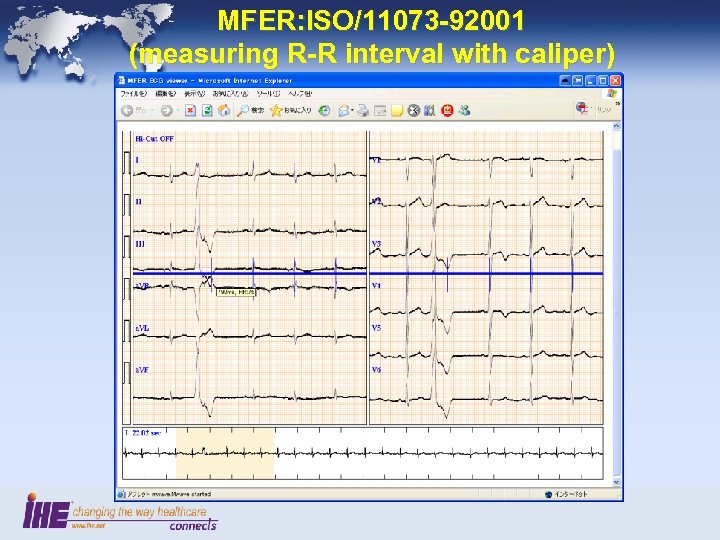Screen dimensions: 720x540
Task: Click the yellow note Discuss icon
Action: point(397,111)
